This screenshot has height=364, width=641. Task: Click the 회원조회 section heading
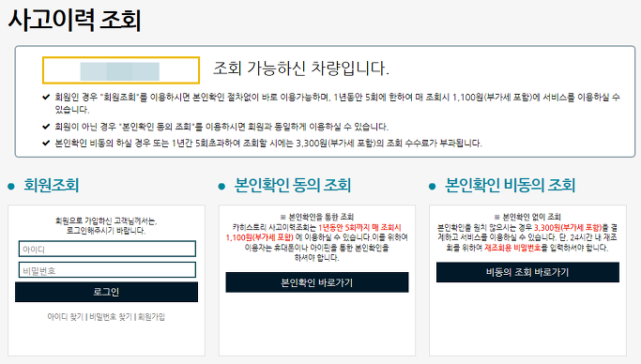[51, 185]
